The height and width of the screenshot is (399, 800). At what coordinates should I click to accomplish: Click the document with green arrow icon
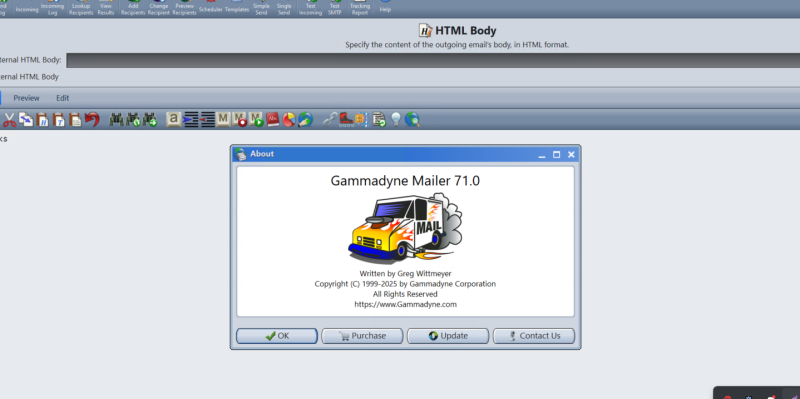[x=379, y=120]
